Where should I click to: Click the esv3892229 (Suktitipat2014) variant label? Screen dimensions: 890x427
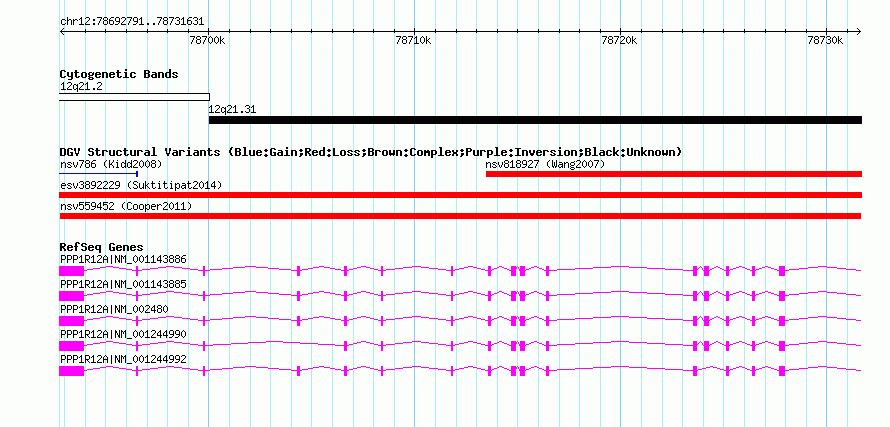point(141,186)
